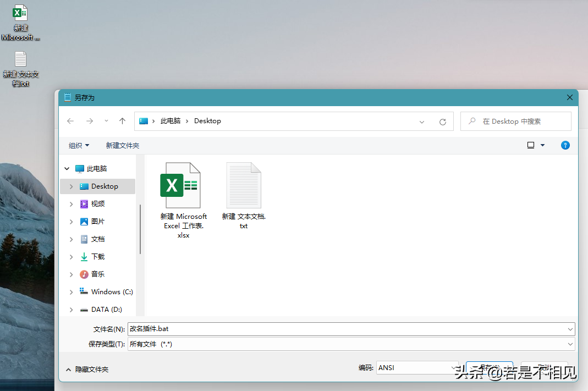Expand the 音乐 tree node
This screenshot has width=588, height=391.
[x=72, y=274]
